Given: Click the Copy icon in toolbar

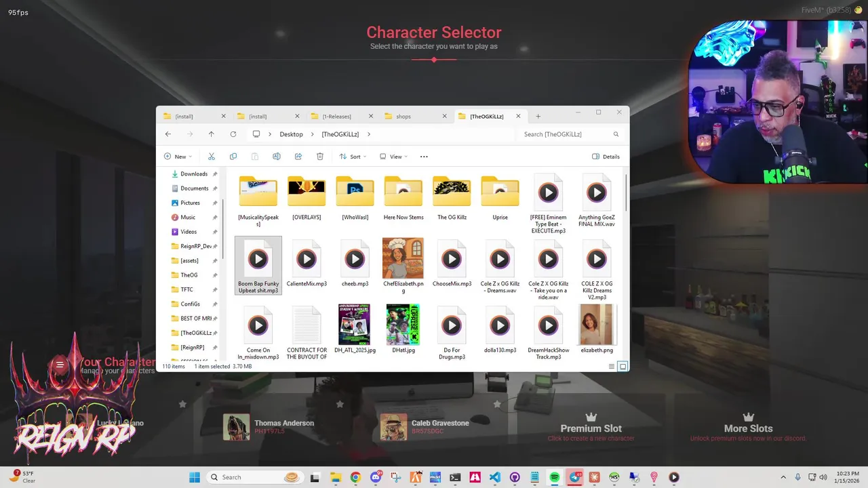Looking at the screenshot, I should [233, 157].
